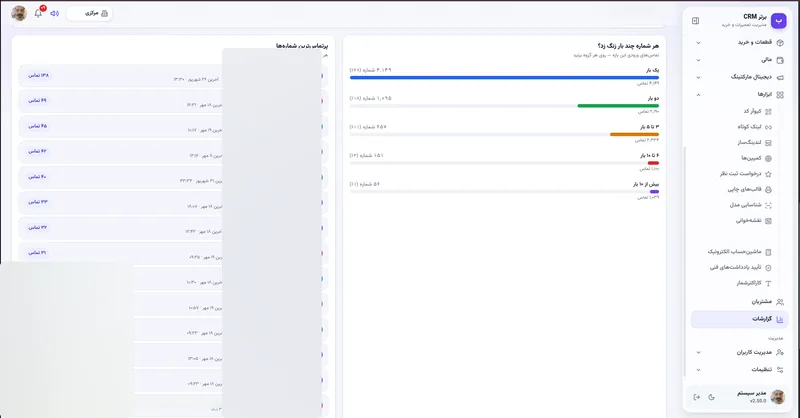Screen dimensions: 800x418
Task: Click the درخواست ثبت نظر star icon
Action: click(768, 174)
